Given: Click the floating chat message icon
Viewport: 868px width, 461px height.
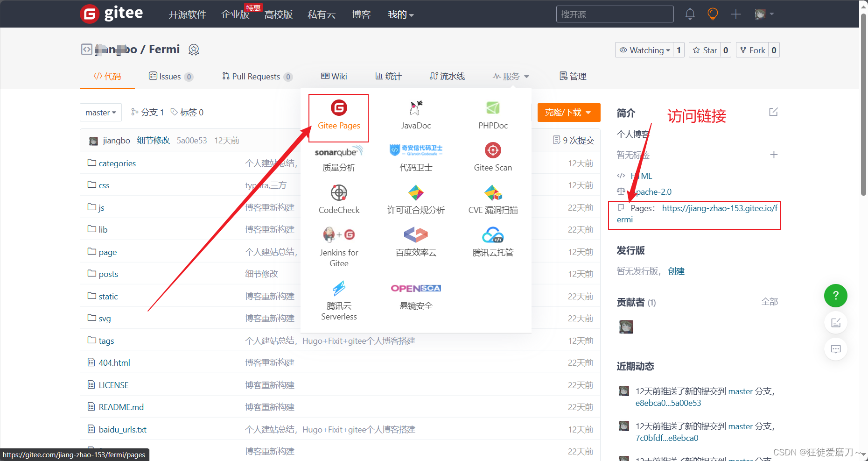Looking at the screenshot, I should (x=835, y=349).
